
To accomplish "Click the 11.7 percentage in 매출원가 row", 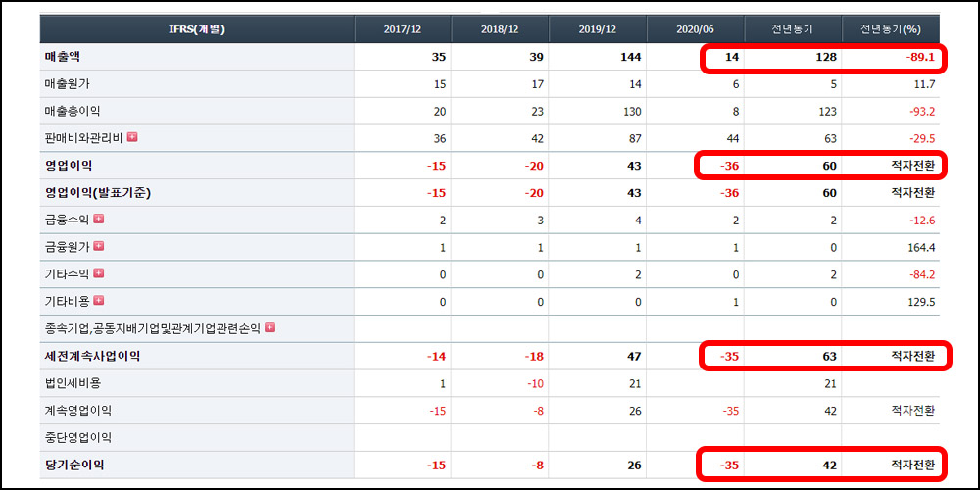I will pyautogui.click(x=924, y=84).
